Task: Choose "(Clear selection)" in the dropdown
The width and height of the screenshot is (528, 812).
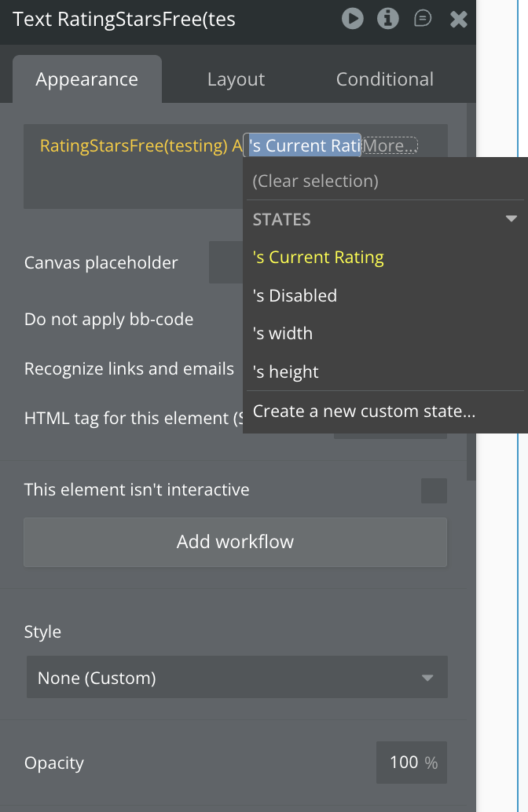Action: (x=315, y=181)
